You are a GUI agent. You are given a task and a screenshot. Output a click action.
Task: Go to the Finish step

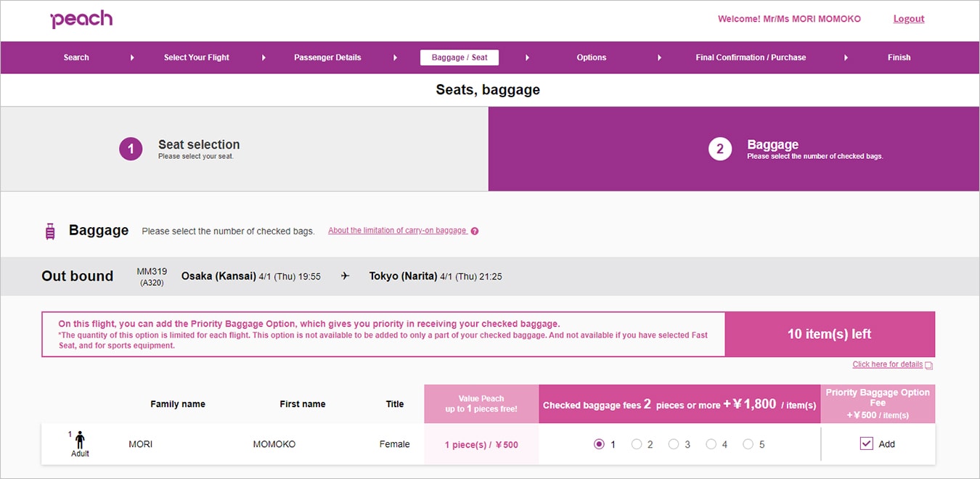899,57
